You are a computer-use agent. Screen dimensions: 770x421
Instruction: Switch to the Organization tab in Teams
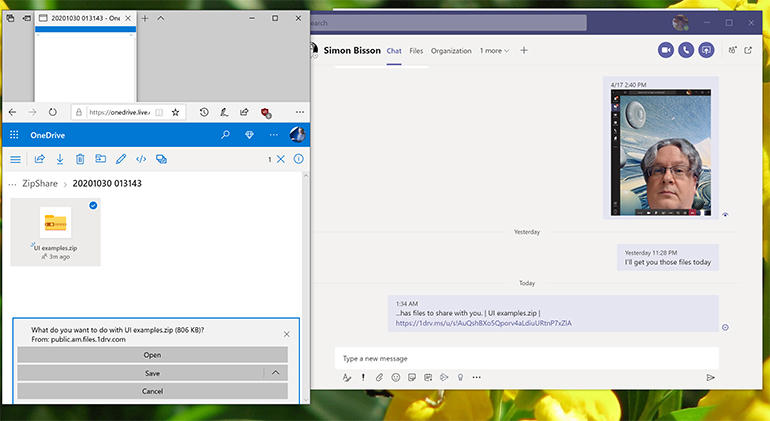coord(451,51)
